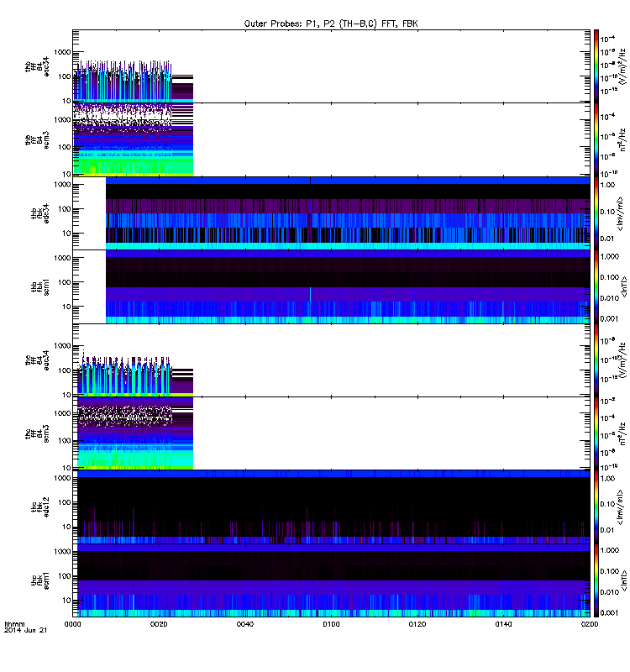
Task: Select the 0120 time axis tick label
Action: point(417,624)
